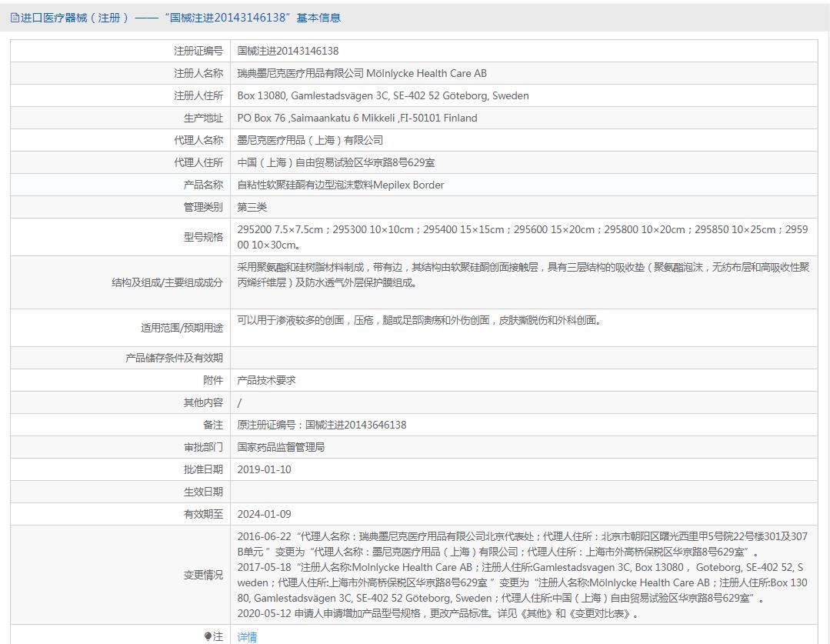The height and width of the screenshot is (644, 830).
Task: Click the 变更情况 label
Action: click(x=203, y=574)
